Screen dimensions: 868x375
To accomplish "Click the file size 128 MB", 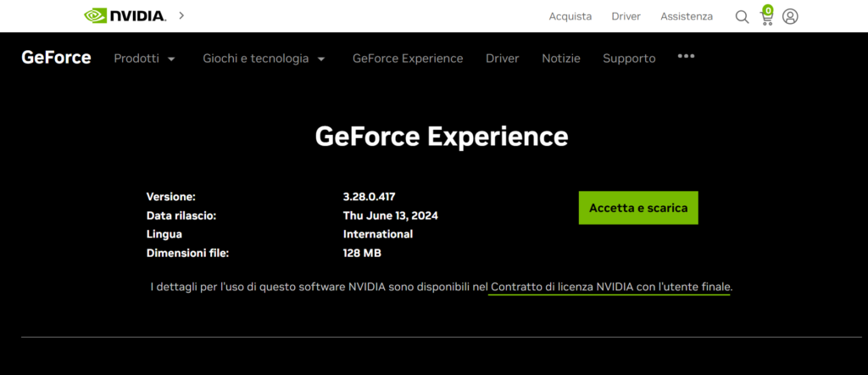I will [362, 253].
